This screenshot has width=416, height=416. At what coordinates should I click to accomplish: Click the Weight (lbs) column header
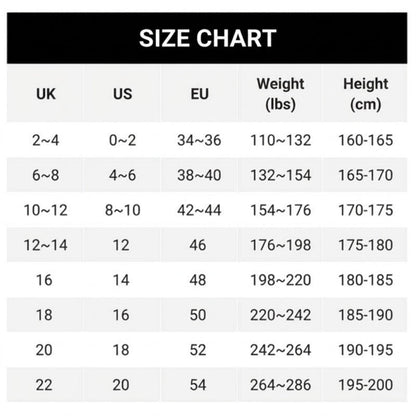280,94
